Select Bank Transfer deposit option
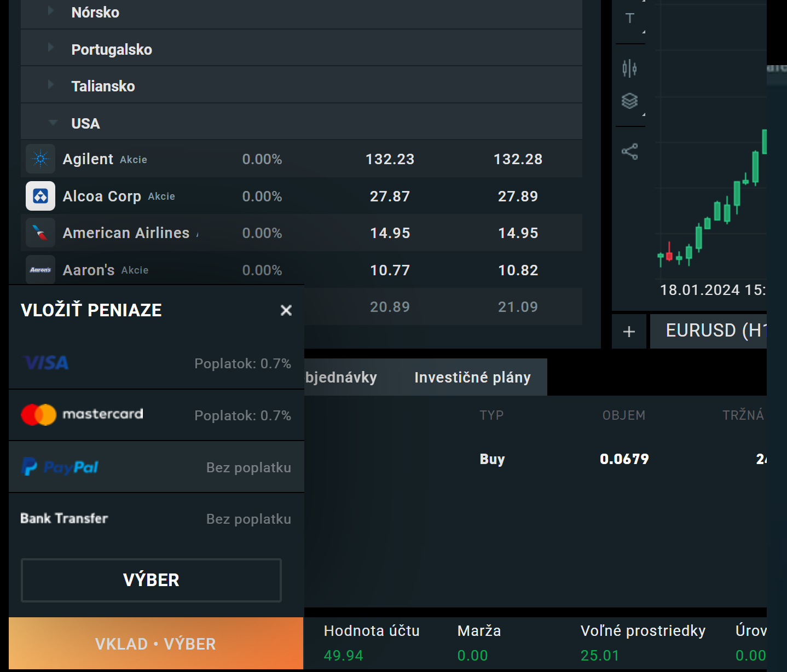 tap(156, 519)
